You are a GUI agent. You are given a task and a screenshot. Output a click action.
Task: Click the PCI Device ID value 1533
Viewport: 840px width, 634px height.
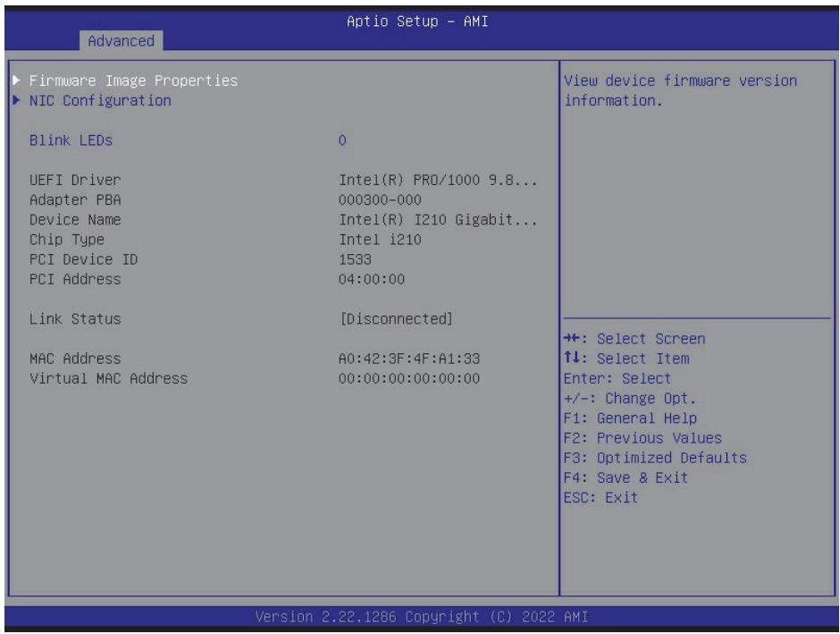pyautogui.click(x=355, y=259)
